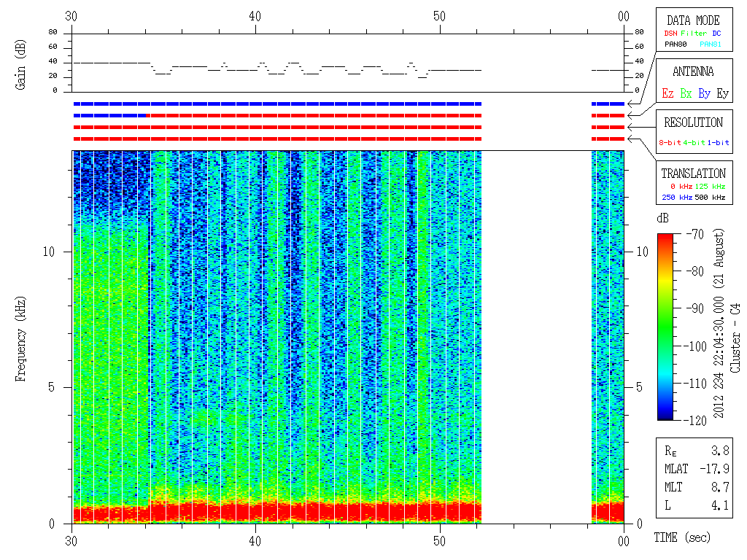Click the dB color scale bar
The image size is (747, 560).
coord(665,327)
